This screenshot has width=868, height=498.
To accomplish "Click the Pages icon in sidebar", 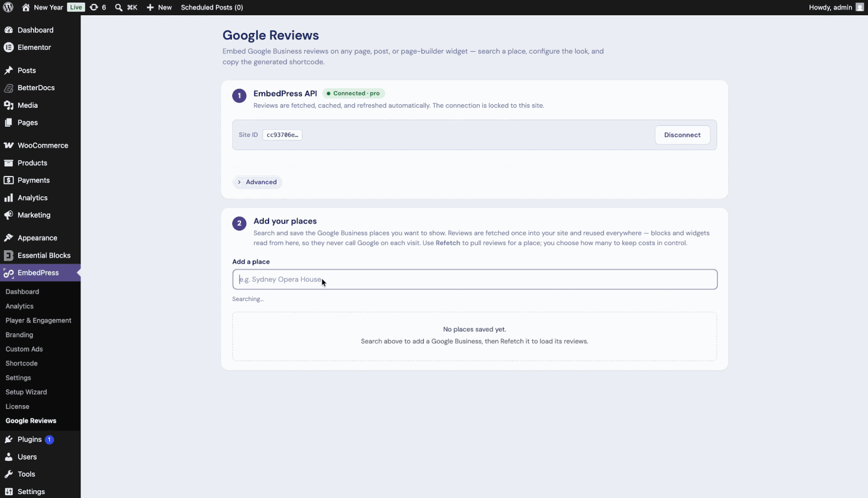I will (9, 122).
